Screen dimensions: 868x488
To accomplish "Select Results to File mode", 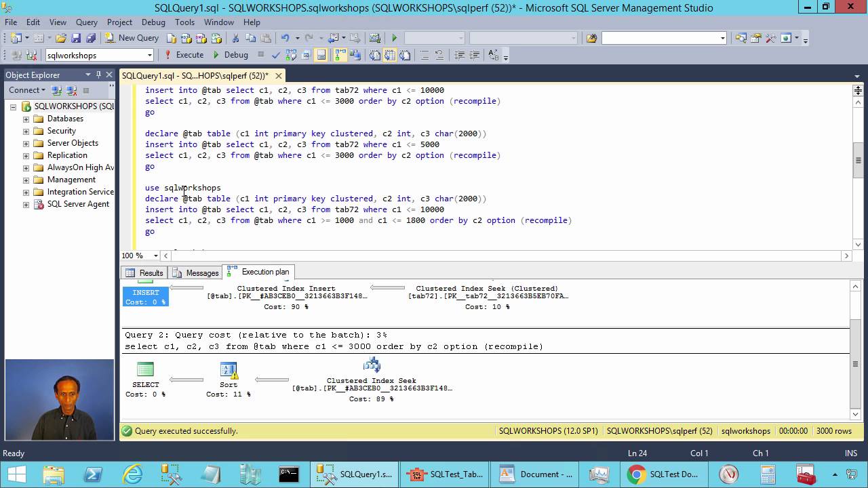I will (x=406, y=55).
